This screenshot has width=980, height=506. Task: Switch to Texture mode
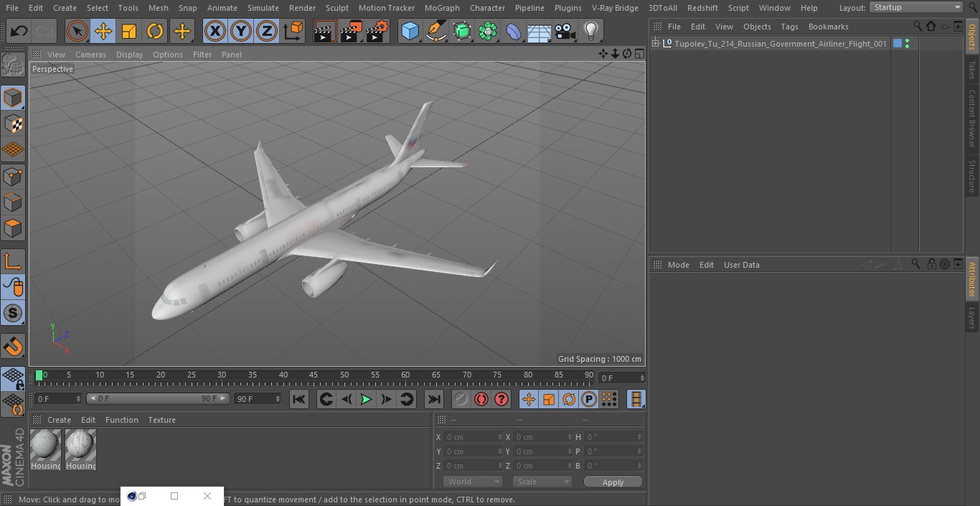pos(13,123)
